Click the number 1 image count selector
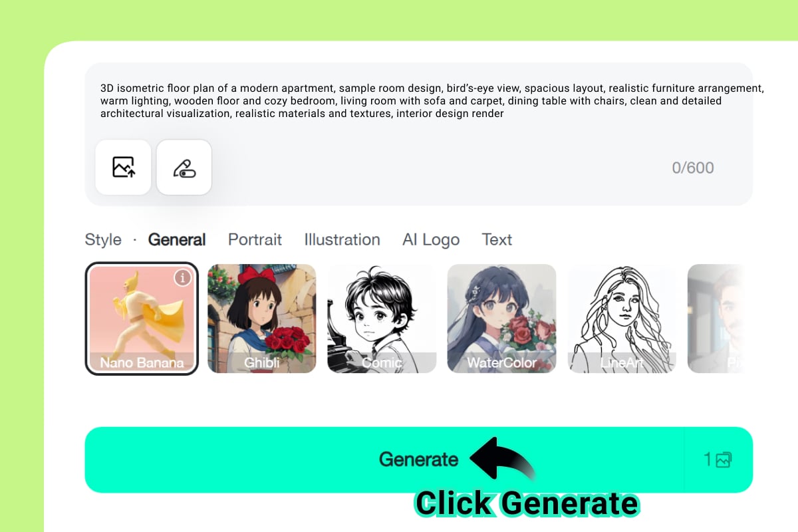 pos(708,460)
